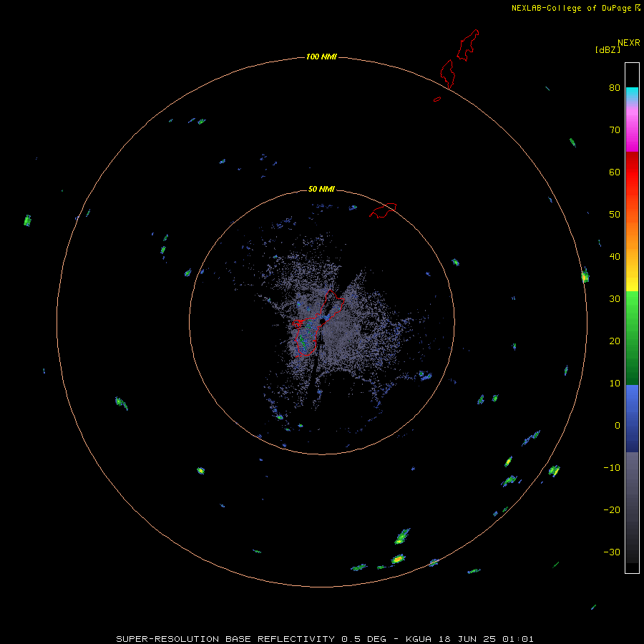644x644 pixels.
Task: Click the 50 NMI range ring label
Action: pos(321,190)
